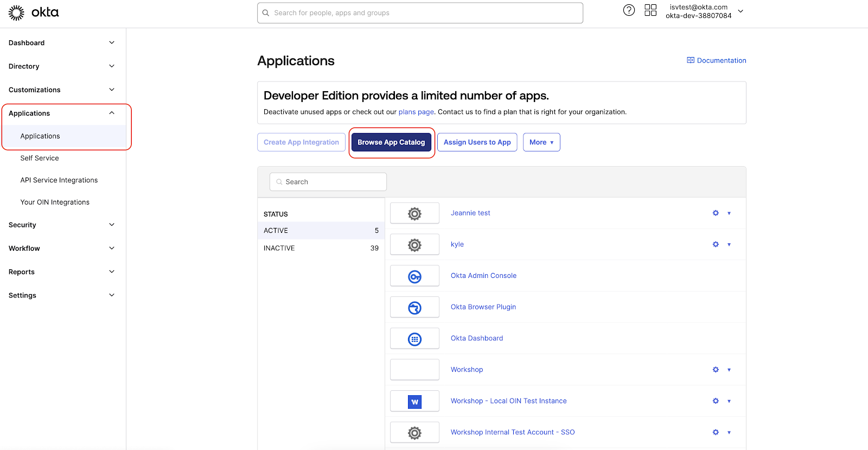Select Your OIN Integrations in sidebar
Screen dimensions: 868x450
click(x=55, y=202)
